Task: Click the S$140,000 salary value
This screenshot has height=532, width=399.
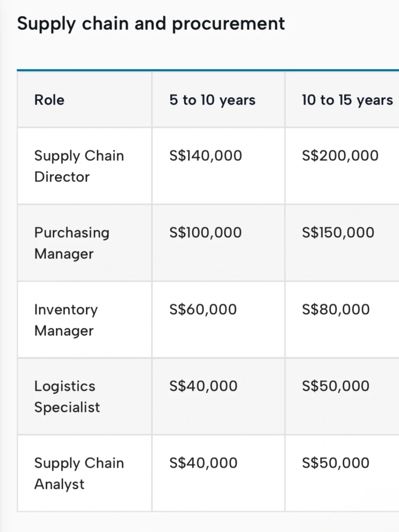Action: pos(206,156)
